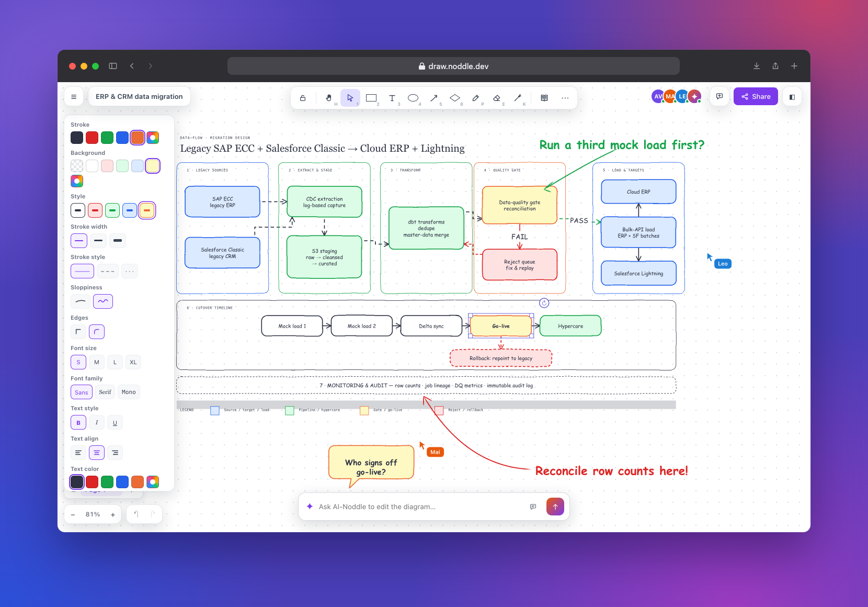This screenshot has width=868, height=607.
Task: Open the library book icon
Action: point(544,98)
